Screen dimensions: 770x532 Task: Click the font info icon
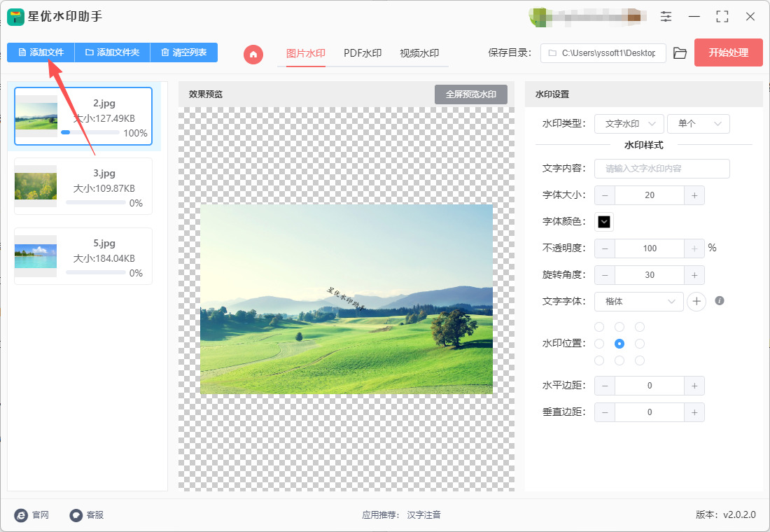click(x=719, y=301)
